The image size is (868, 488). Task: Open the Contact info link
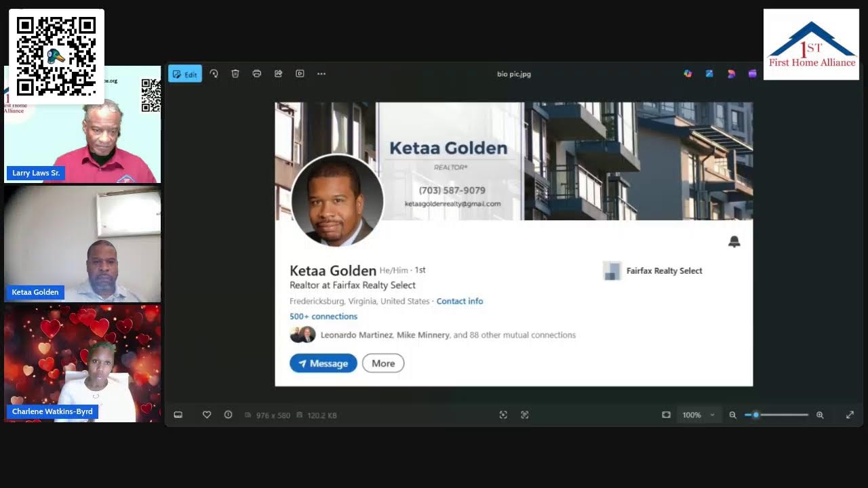tap(460, 301)
